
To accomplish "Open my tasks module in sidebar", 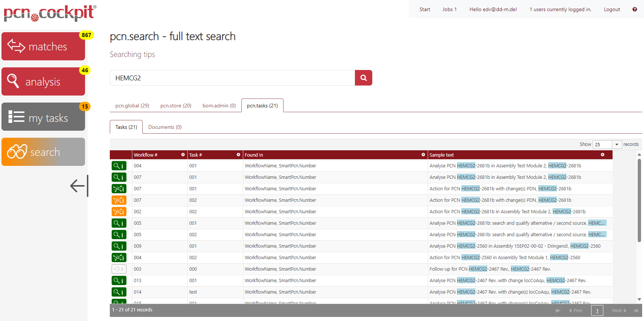I will tap(43, 117).
